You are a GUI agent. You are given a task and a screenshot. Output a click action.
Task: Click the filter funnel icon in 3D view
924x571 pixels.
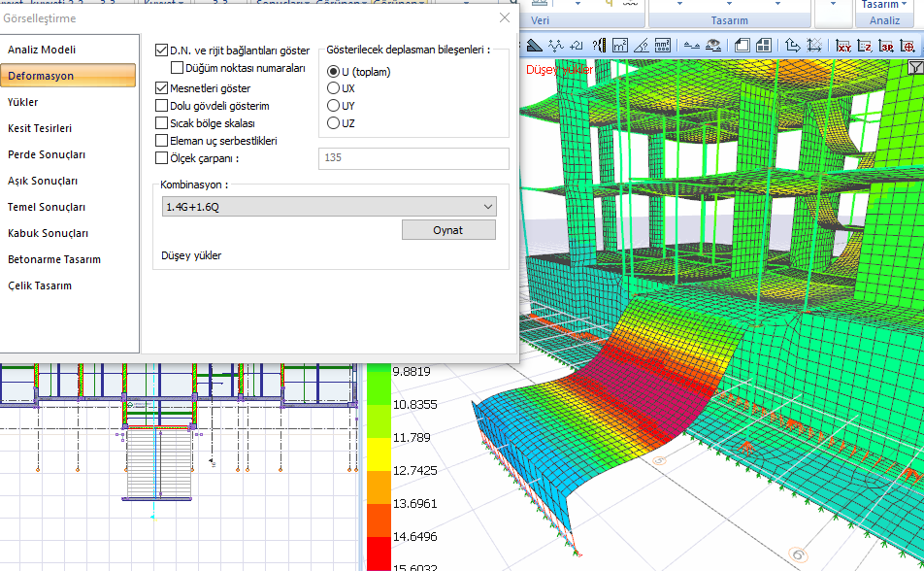coord(915,68)
